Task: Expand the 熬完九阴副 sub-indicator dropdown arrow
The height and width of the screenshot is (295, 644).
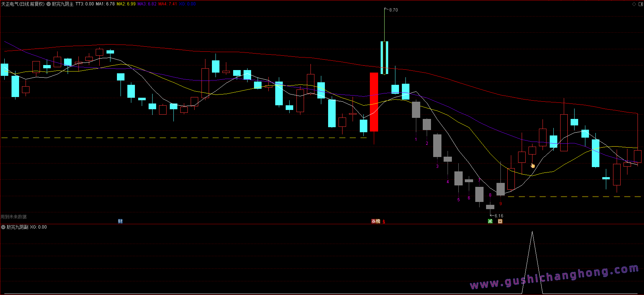Action: (x=3, y=227)
